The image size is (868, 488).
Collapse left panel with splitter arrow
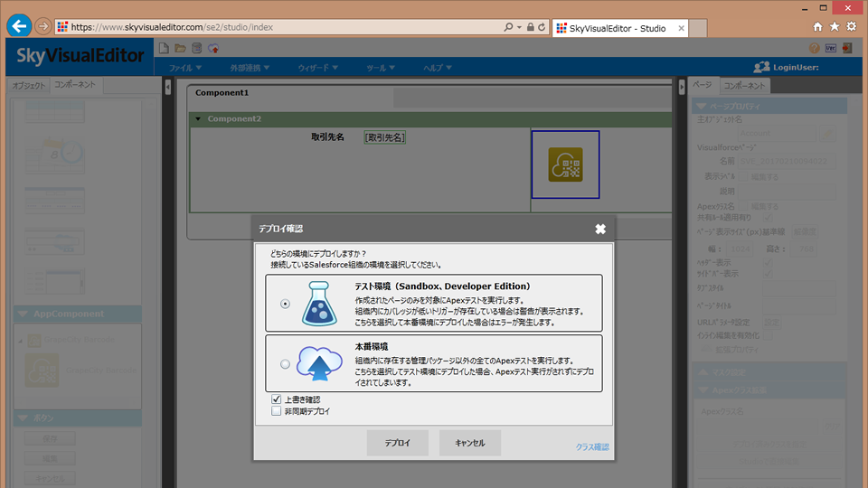[x=168, y=87]
